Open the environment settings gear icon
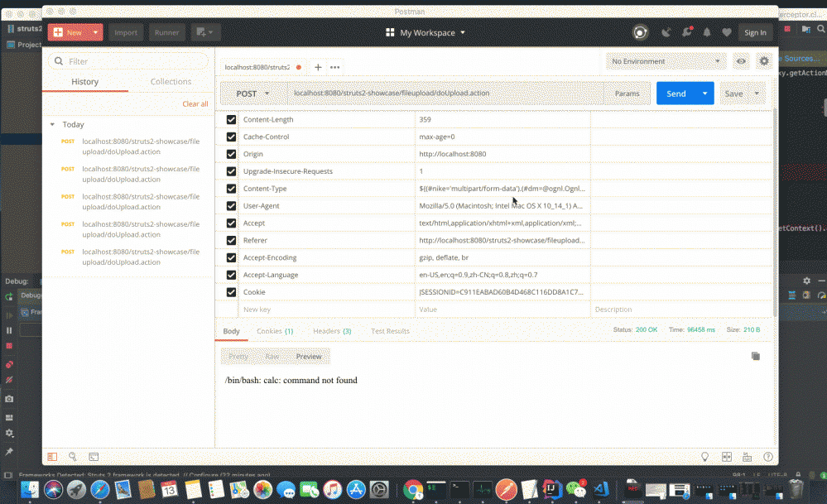The width and height of the screenshot is (827, 504). click(x=763, y=60)
